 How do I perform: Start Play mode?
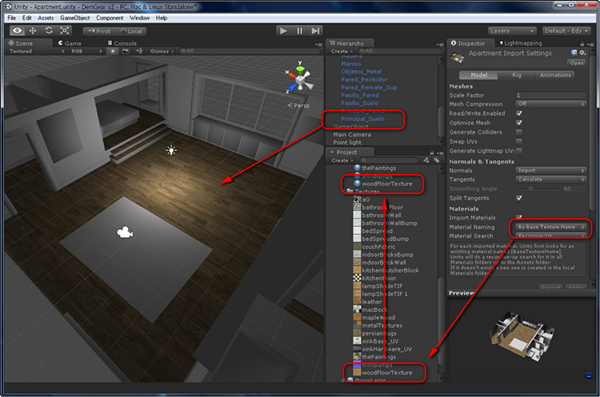[284, 31]
